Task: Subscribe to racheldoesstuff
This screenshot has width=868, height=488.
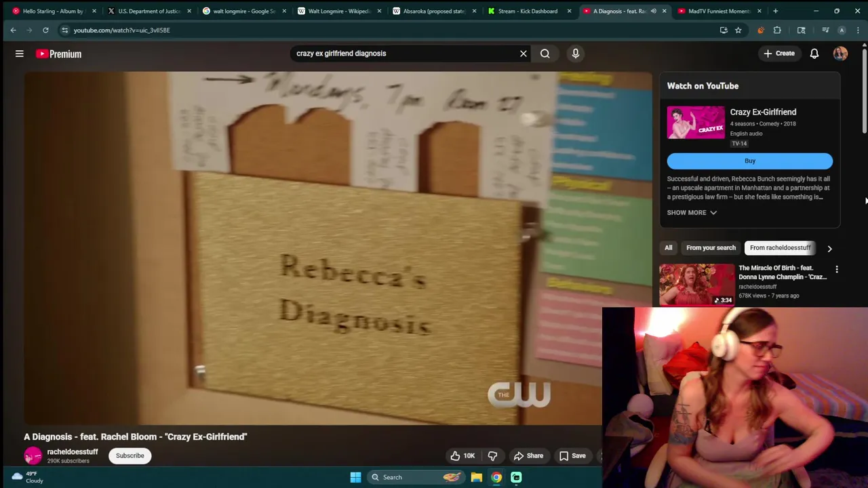Action: (130, 455)
